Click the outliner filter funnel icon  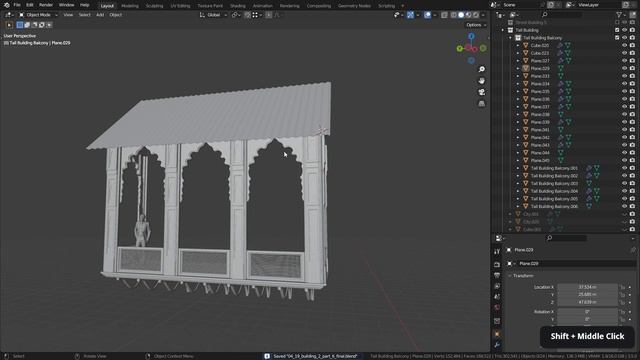(619, 15)
